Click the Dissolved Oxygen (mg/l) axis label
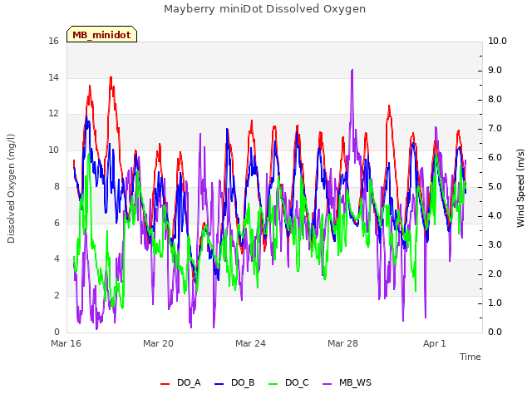 tap(11, 189)
